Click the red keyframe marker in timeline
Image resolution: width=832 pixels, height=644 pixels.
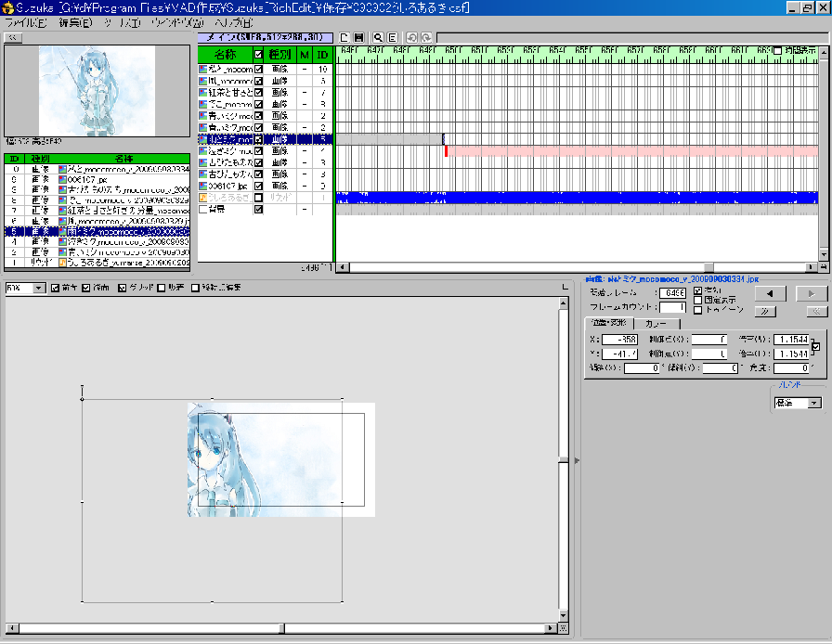click(447, 151)
